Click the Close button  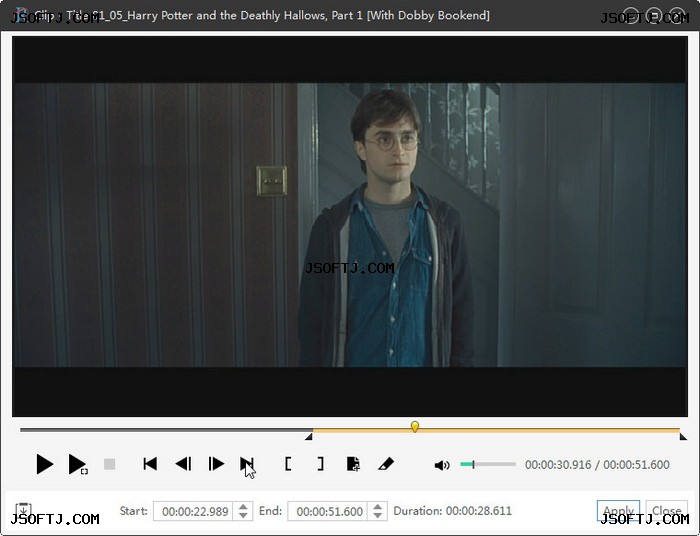[x=667, y=511]
